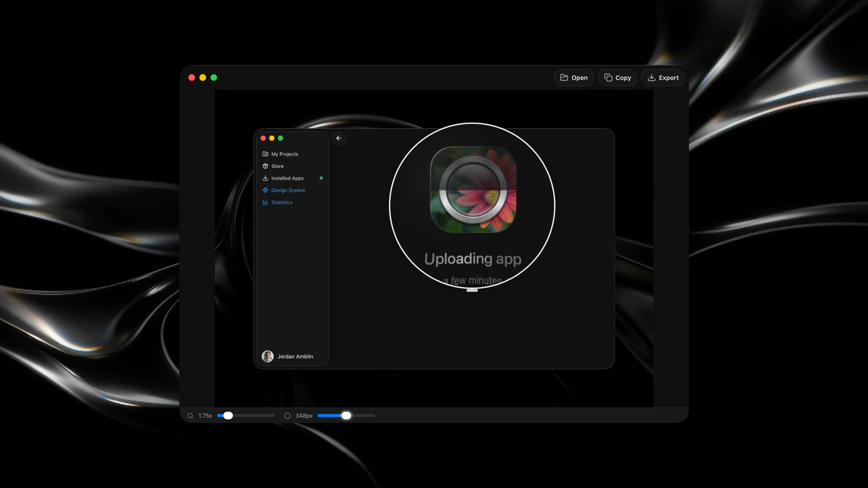Click the Statistics bar chart icon
Image resolution: width=868 pixels, height=488 pixels.
(x=265, y=203)
